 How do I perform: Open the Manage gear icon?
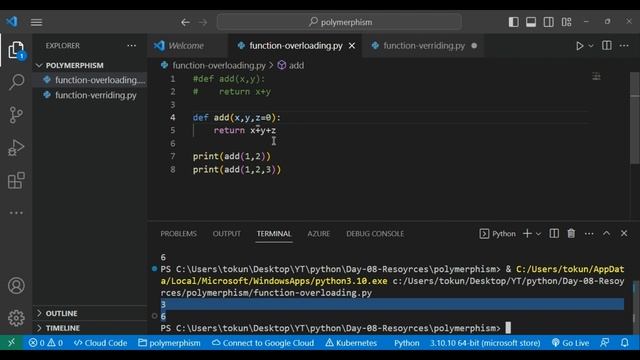16,318
